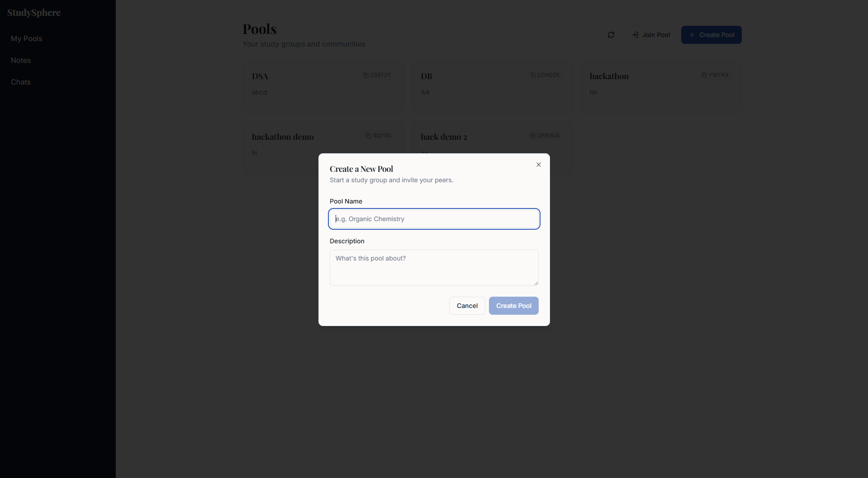Copy the DB pool code LCHGZK
This screenshot has height=478, width=868.
pyautogui.click(x=545, y=75)
